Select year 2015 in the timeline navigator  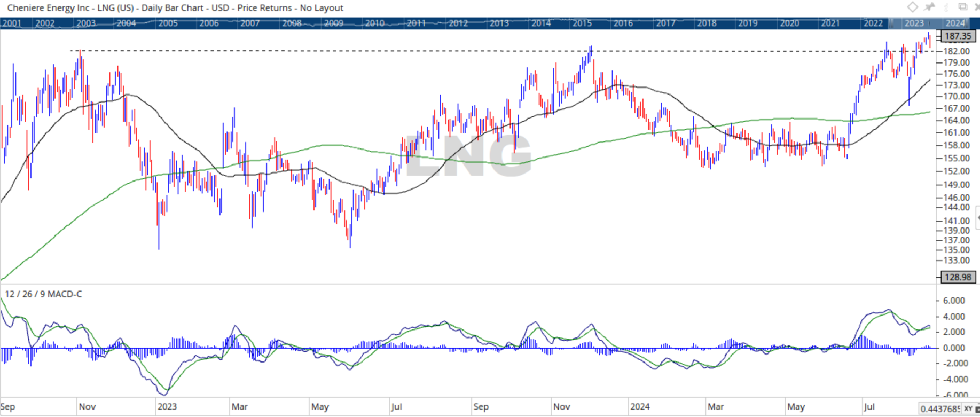tap(582, 23)
